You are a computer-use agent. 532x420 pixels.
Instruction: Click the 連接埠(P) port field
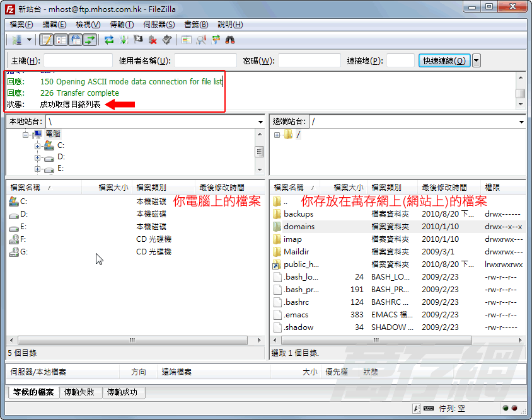tap(400, 60)
